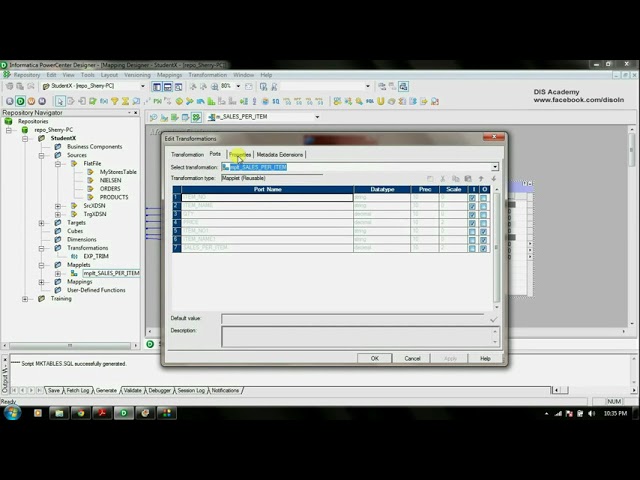Expand the Targets tree node
The height and width of the screenshot is (480, 640).
pos(41,223)
